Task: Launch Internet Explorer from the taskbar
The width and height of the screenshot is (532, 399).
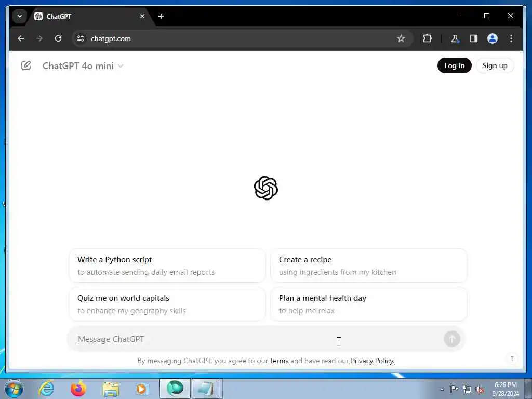Action: click(x=46, y=389)
